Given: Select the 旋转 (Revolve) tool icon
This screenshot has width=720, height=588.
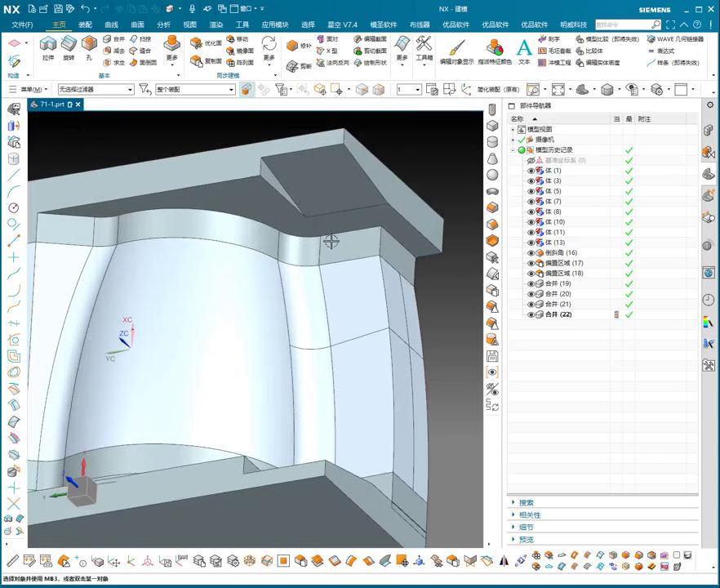Looking at the screenshot, I should click(69, 44).
